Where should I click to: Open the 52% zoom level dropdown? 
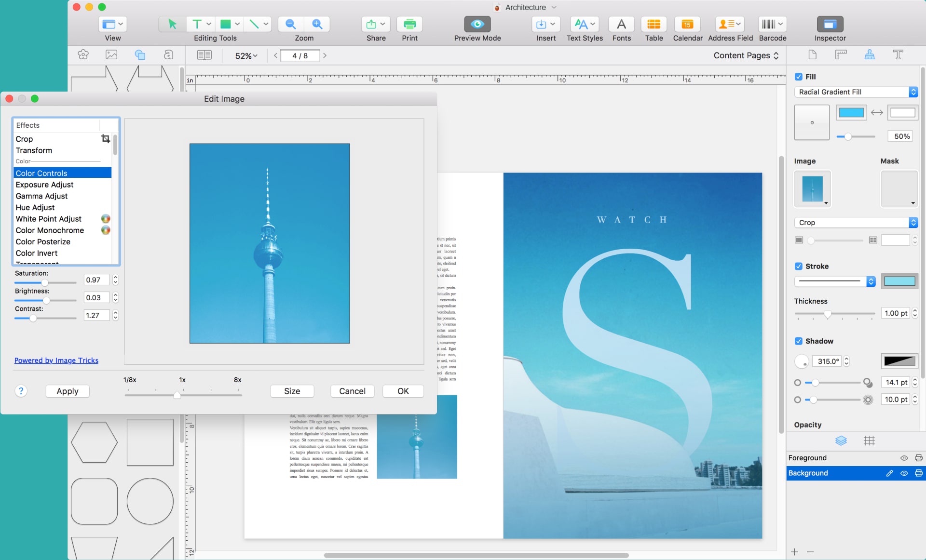click(245, 55)
